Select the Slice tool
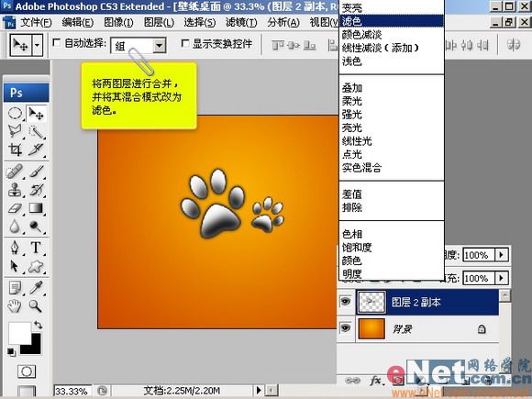 pos(36,150)
